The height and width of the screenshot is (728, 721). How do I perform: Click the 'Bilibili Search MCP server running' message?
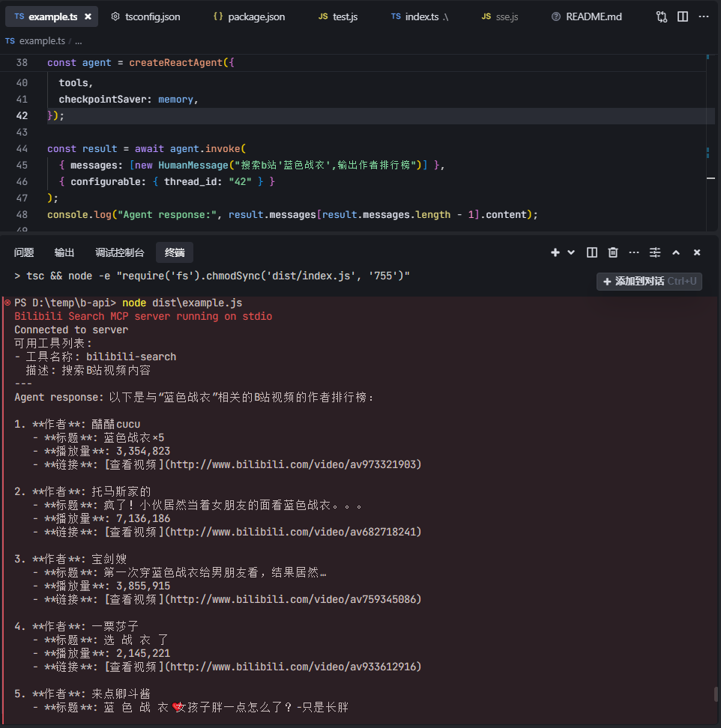pyautogui.click(x=143, y=316)
